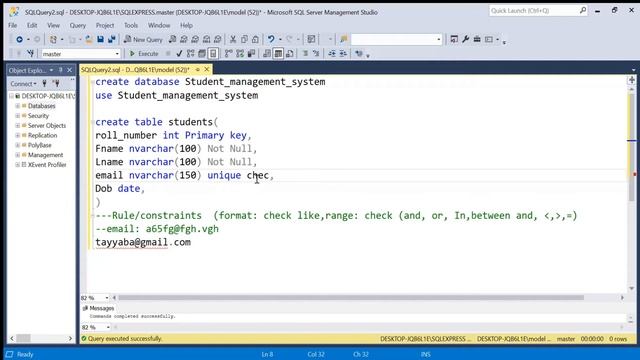The image size is (640, 360).
Task: Click the Find in Files icon
Action: [x=344, y=39]
